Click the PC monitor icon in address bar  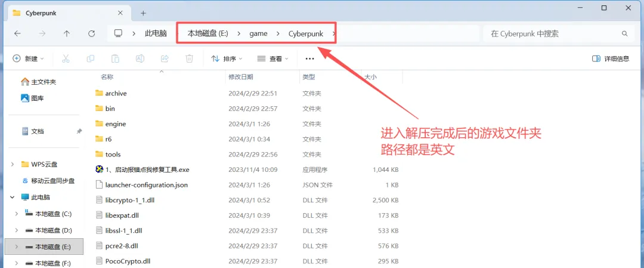[x=118, y=33]
